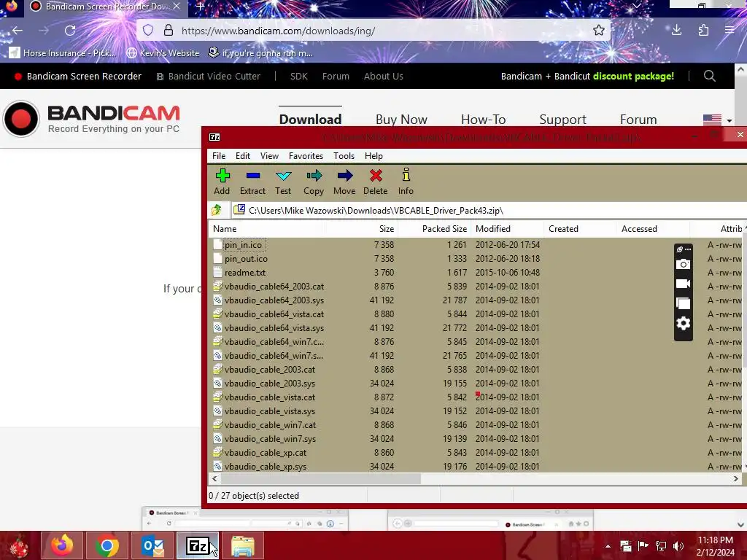Open Firefox from the taskbar
The image size is (747, 560).
pyautogui.click(x=62, y=545)
